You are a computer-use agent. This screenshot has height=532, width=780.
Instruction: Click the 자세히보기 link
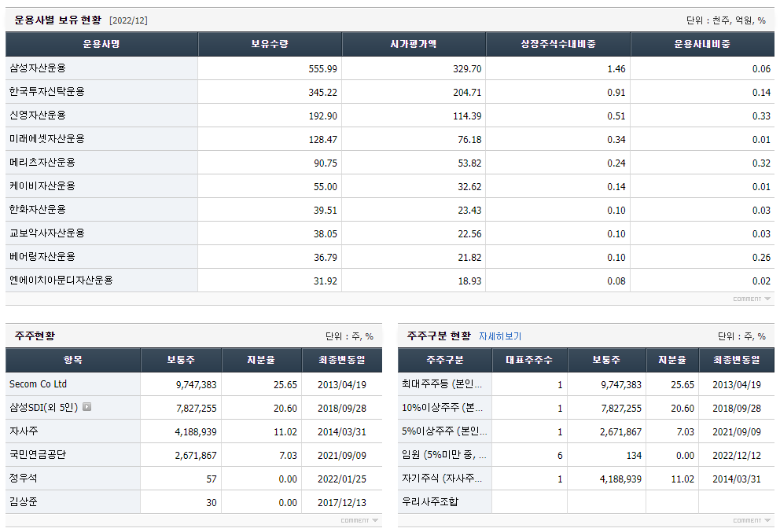coord(500,336)
